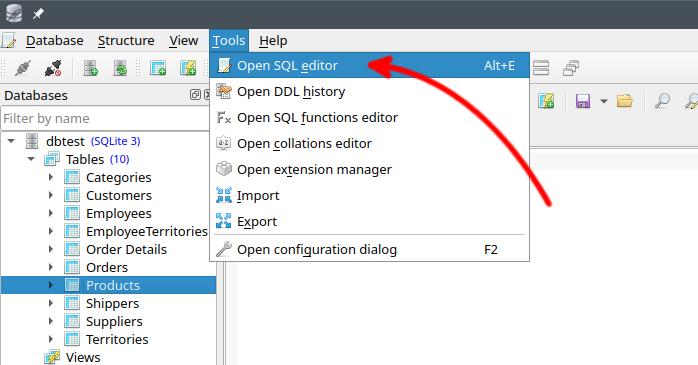Viewport: 698px width, 365px height.
Task: Open the View menu
Action: point(183,41)
